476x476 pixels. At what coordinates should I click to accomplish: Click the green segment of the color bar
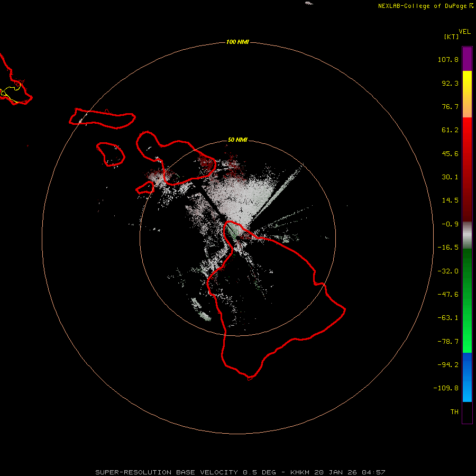pos(467,300)
